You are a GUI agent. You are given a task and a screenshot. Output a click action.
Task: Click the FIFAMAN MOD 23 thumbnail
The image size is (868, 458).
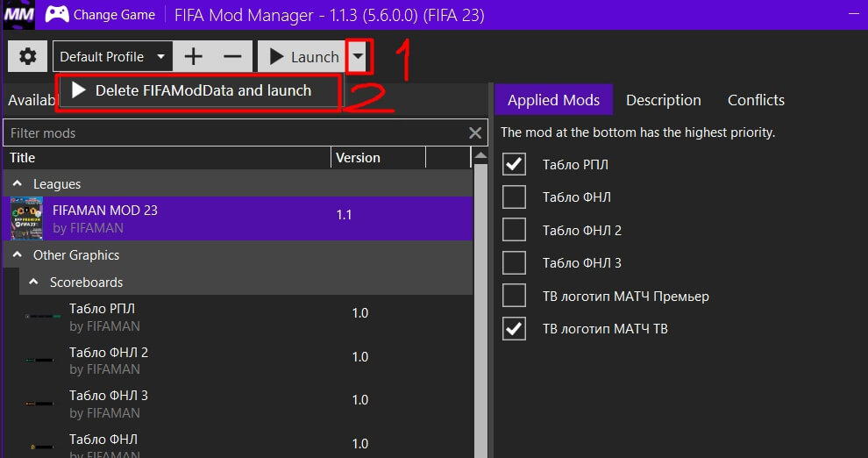26,218
